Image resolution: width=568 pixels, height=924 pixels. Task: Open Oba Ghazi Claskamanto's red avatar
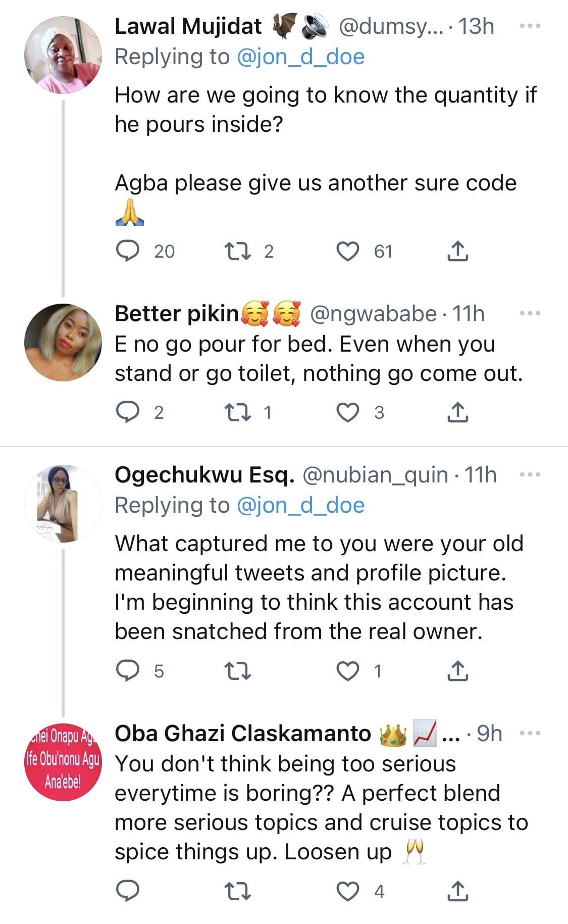pyautogui.click(x=63, y=762)
